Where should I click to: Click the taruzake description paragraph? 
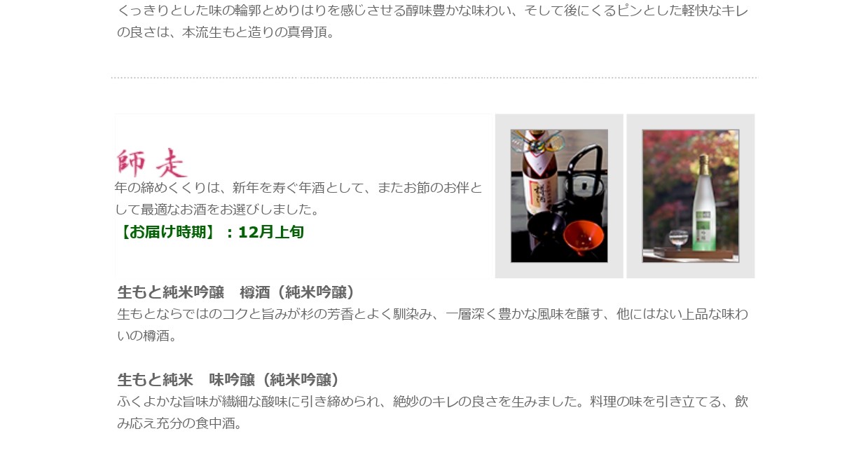pyautogui.click(x=432, y=325)
